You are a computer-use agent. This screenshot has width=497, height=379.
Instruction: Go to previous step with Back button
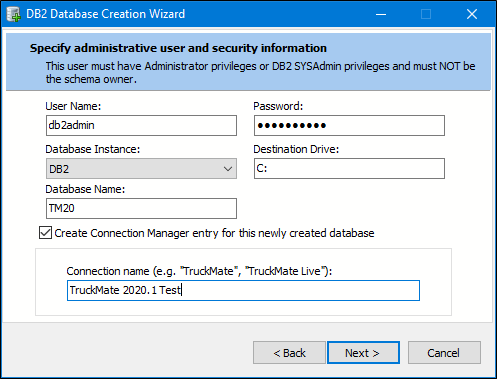tap(289, 353)
